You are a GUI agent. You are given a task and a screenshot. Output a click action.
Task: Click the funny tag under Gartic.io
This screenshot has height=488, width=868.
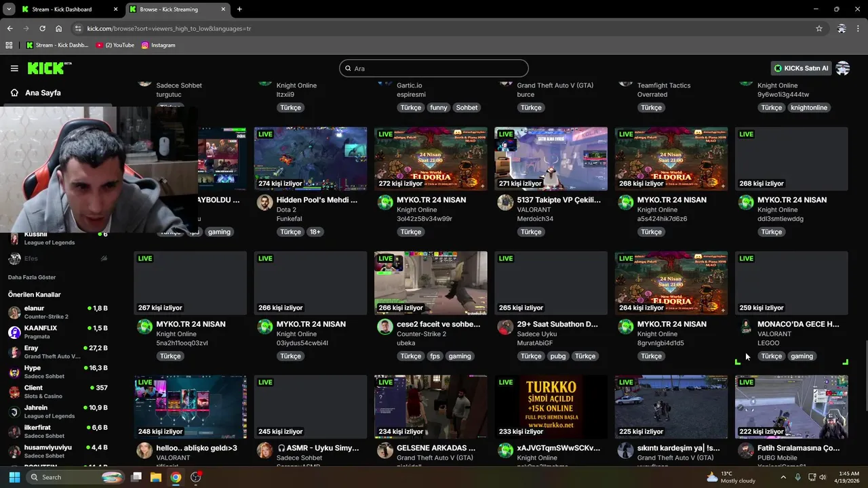439,108
